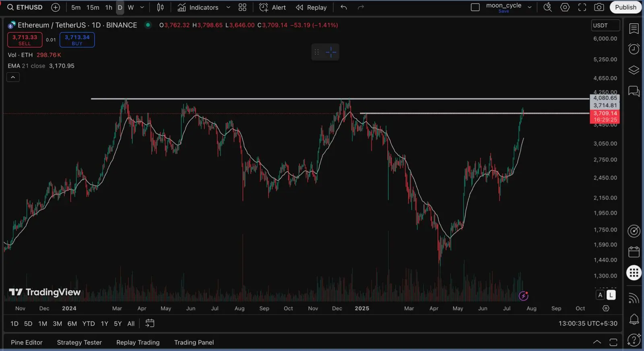Undo the last chart action
Image resolution: width=644 pixels, height=351 pixels.
[343, 7]
